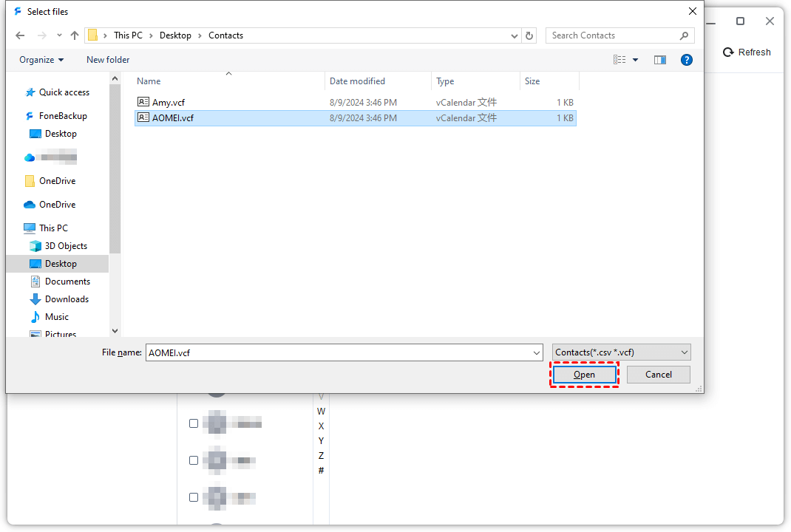791x532 pixels.
Task: Select the AOMEI.vcf file
Action: 356,118
